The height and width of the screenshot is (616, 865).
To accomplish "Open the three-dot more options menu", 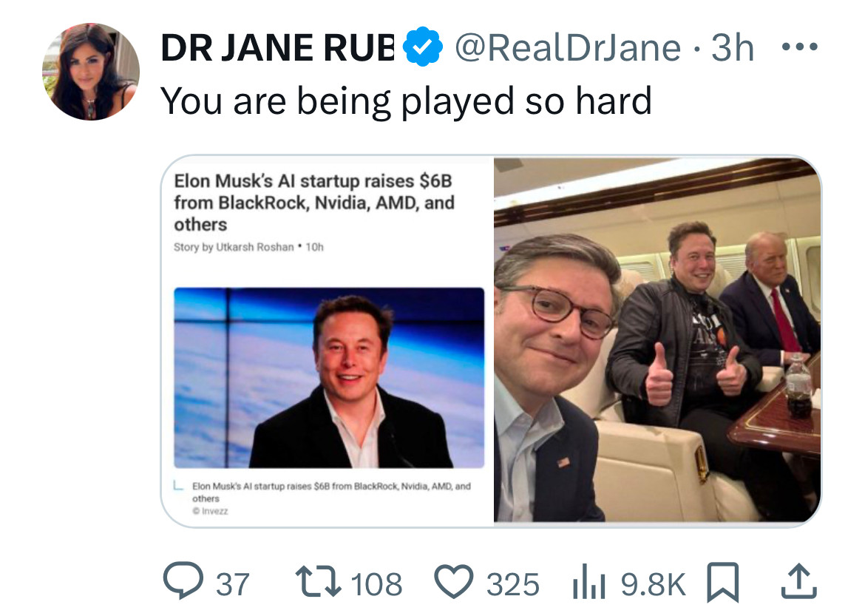I will click(800, 47).
